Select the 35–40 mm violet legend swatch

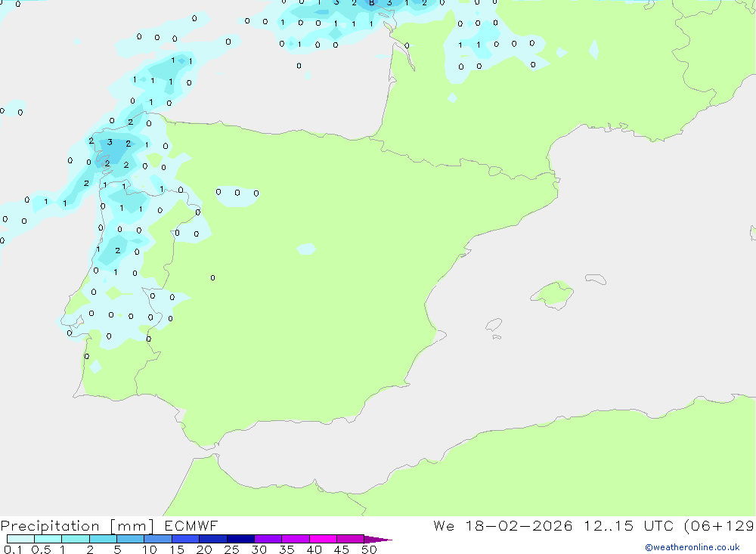coord(296,539)
